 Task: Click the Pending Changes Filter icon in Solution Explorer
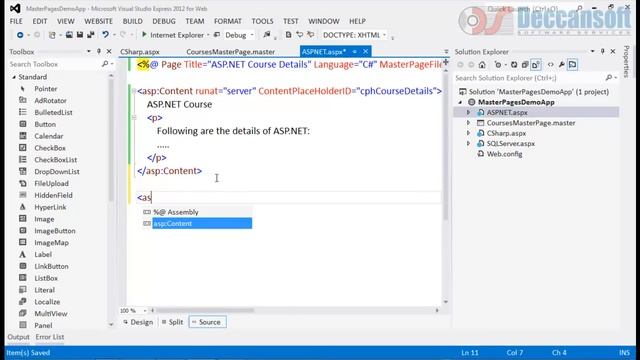[498, 64]
